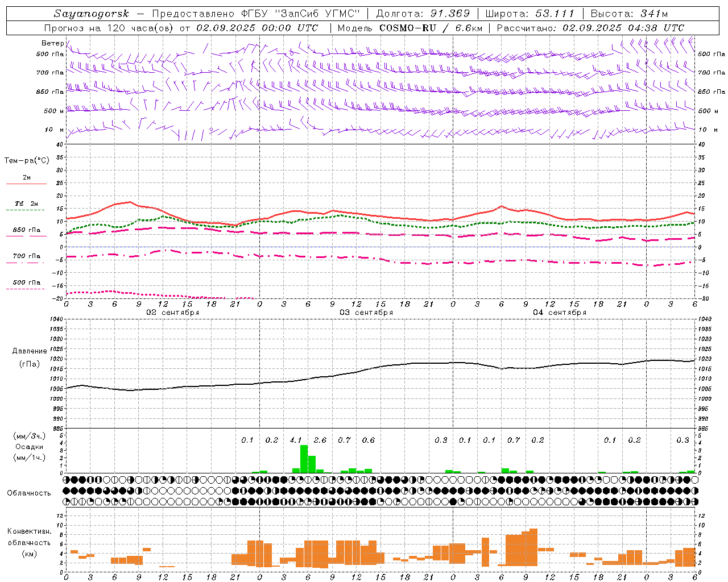728x582 pixels.
Task: Click the 'Высота: 341м' elevation text
Action: pos(629,14)
